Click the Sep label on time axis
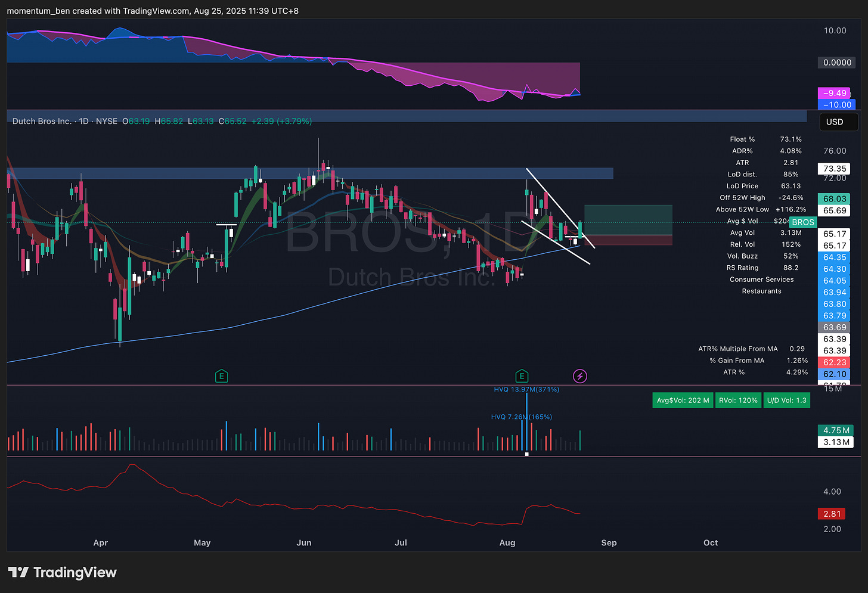This screenshot has height=593, width=868. 609,543
